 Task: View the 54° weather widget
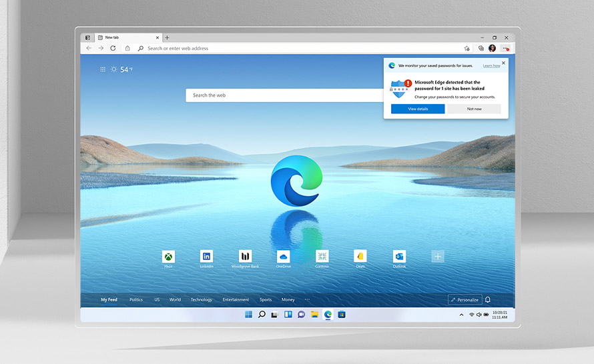(x=121, y=69)
